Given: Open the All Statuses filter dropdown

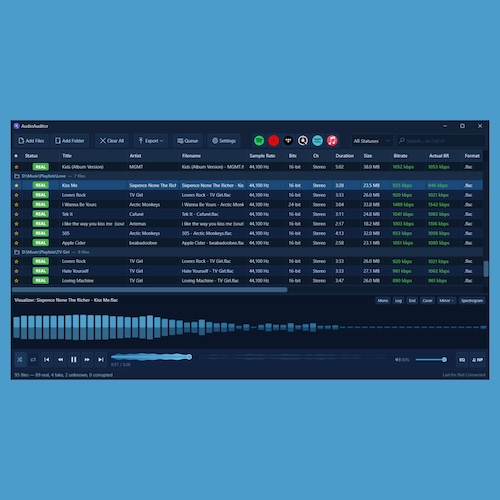Looking at the screenshot, I should 372,141.
